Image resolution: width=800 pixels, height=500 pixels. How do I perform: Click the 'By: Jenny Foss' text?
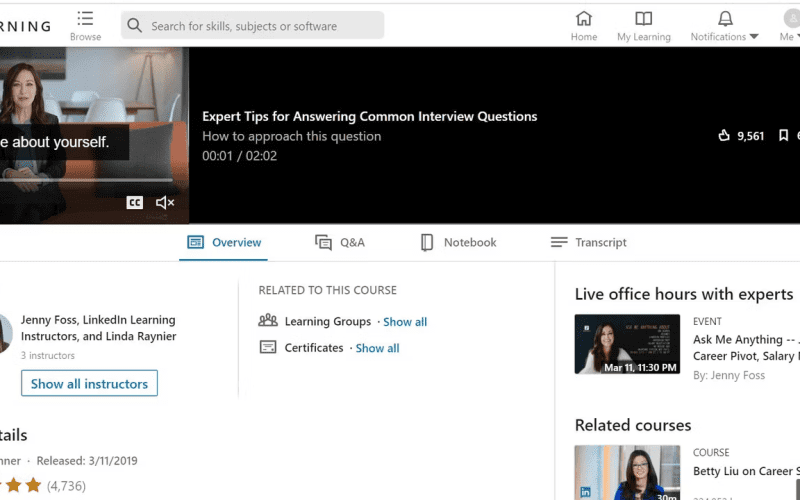tap(729, 375)
